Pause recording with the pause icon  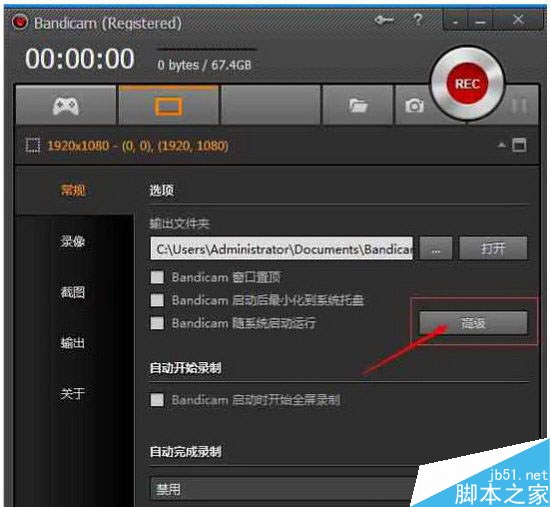(x=519, y=105)
